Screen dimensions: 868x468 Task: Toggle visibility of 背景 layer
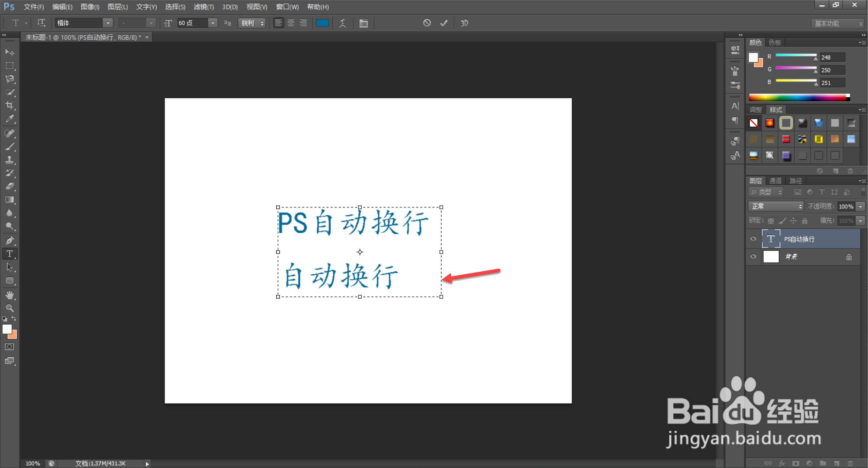[x=753, y=257]
